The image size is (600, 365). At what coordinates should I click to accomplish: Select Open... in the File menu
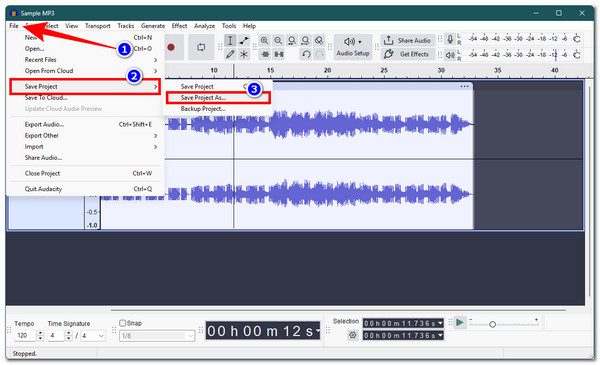pos(84,49)
